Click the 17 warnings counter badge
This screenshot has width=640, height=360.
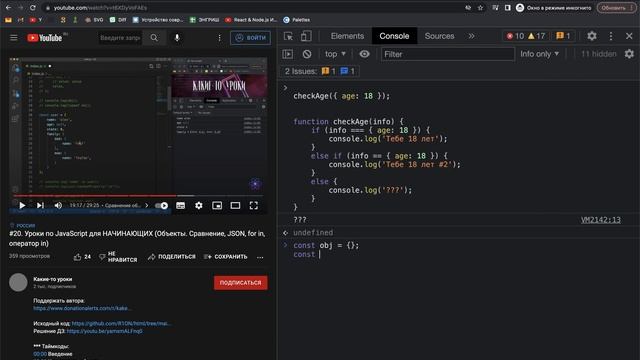pyautogui.click(x=536, y=36)
